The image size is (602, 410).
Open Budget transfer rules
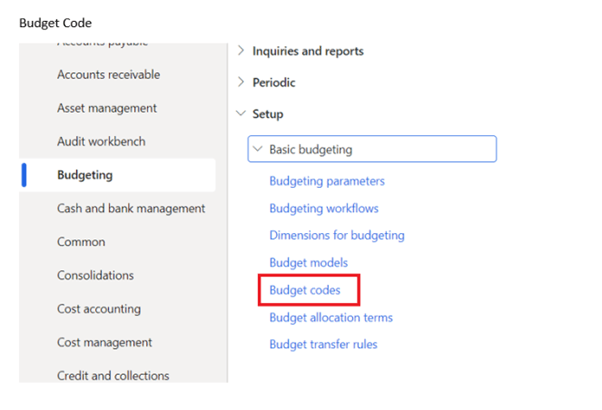coord(323,345)
